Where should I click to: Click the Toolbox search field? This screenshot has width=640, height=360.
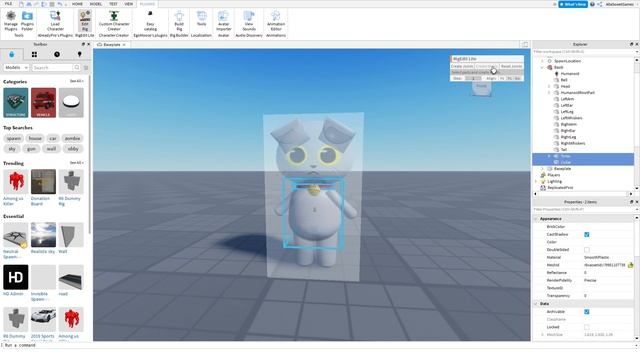[x=53, y=67]
